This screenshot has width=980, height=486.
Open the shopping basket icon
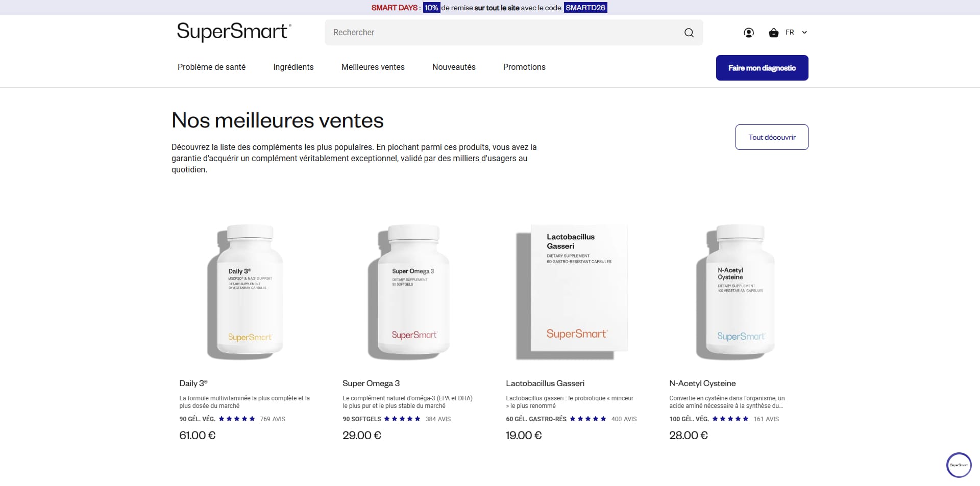[x=774, y=33]
